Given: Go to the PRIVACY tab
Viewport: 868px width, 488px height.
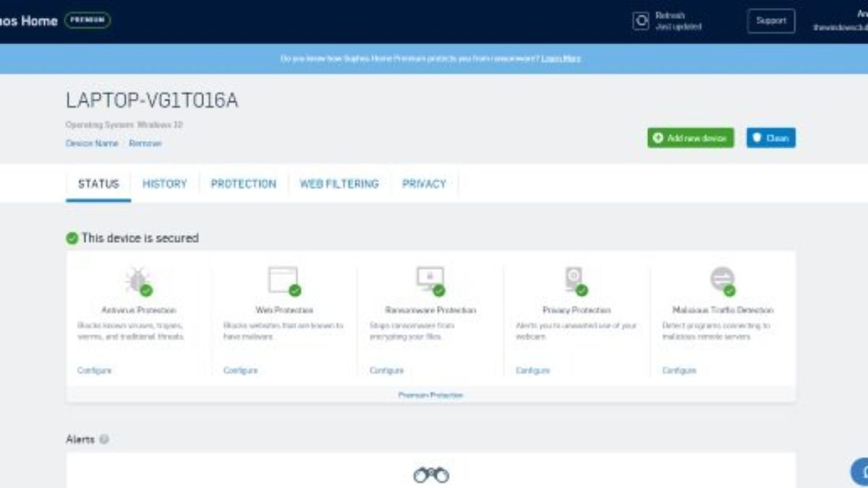Looking at the screenshot, I should [x=424, y=184].
